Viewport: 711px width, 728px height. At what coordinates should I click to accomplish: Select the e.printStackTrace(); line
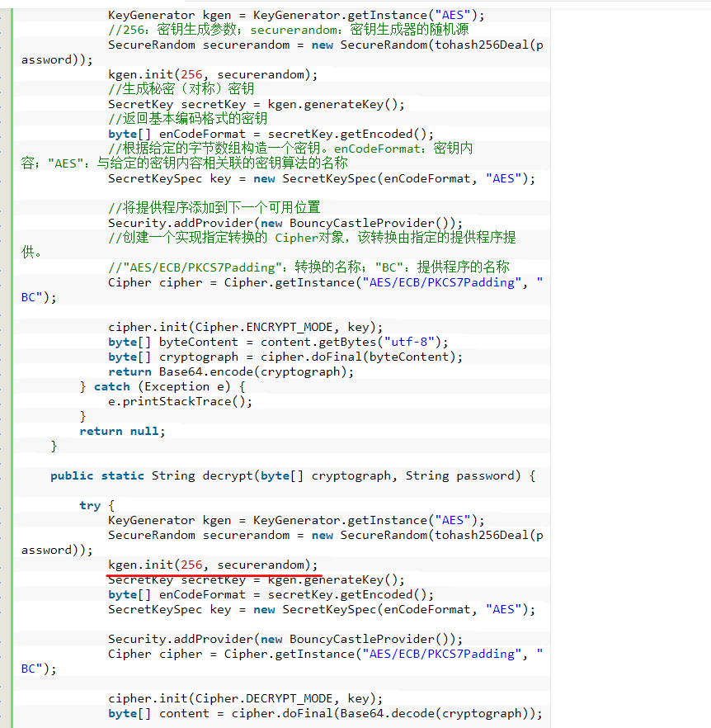[180, 402]
